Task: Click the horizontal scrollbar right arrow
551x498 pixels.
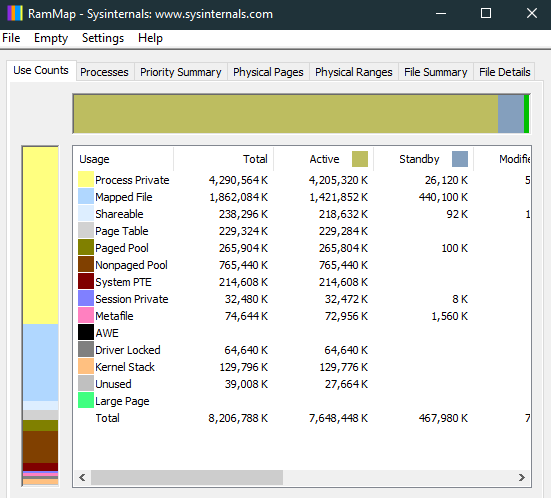Action: click(x=522, y=477)
